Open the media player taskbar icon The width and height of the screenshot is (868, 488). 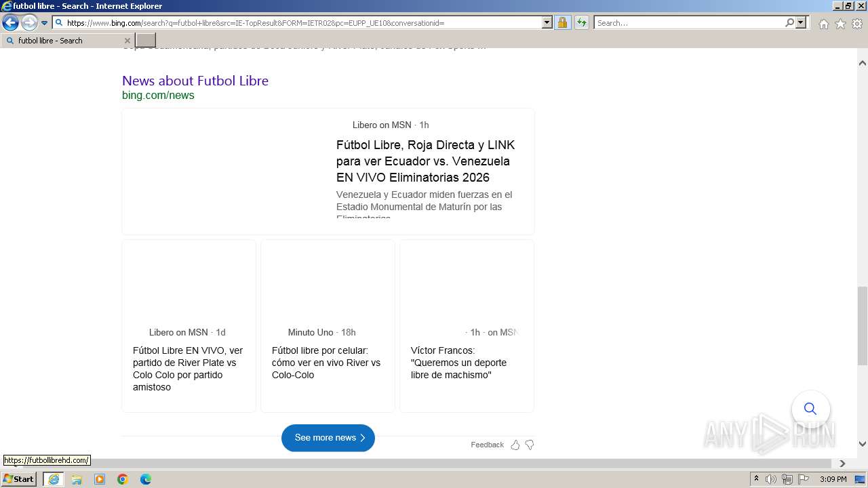[100, 479]
